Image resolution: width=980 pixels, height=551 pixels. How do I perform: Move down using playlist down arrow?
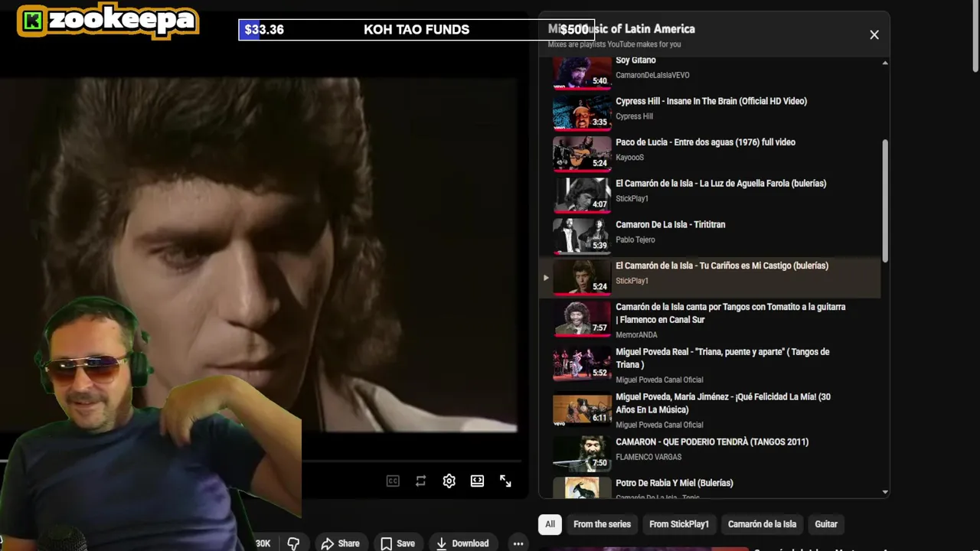(885, 492)
